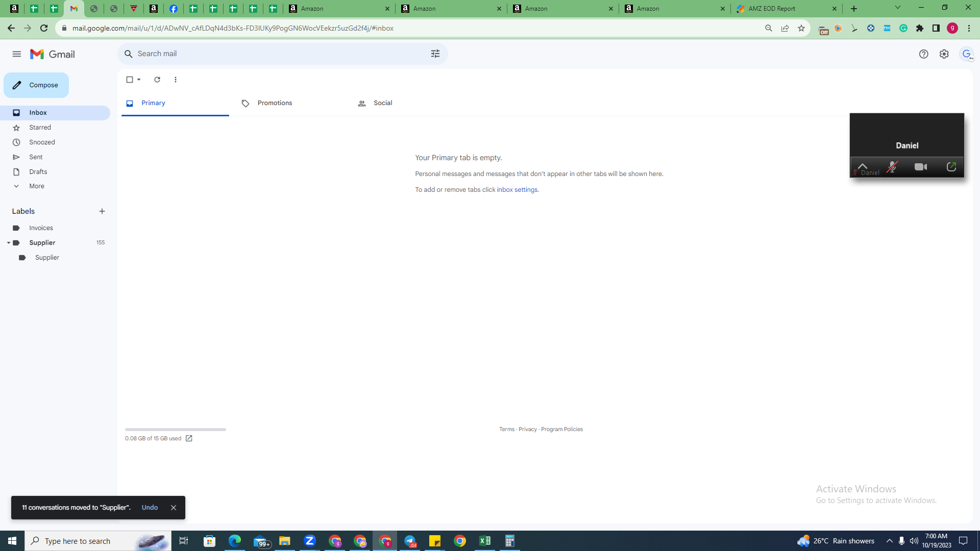The height and width of the screenshot is (551, 980).
Task: Open the More options three-dot menu in the mail toolbar
Action: (x=176, y=80)
